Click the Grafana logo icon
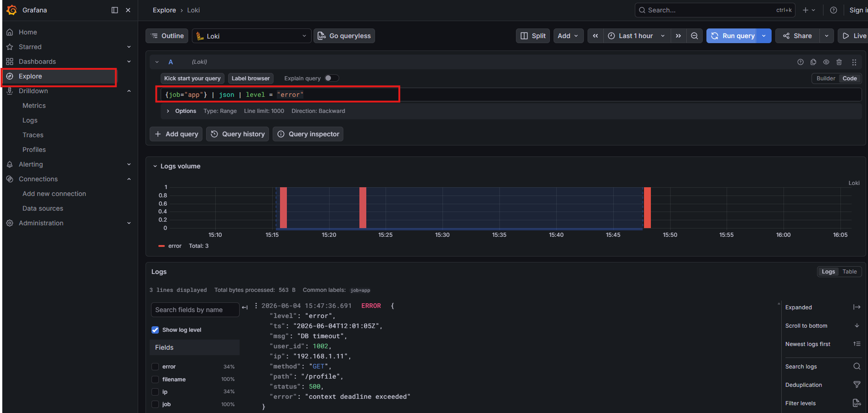The image size is (868, 413). 12,10
